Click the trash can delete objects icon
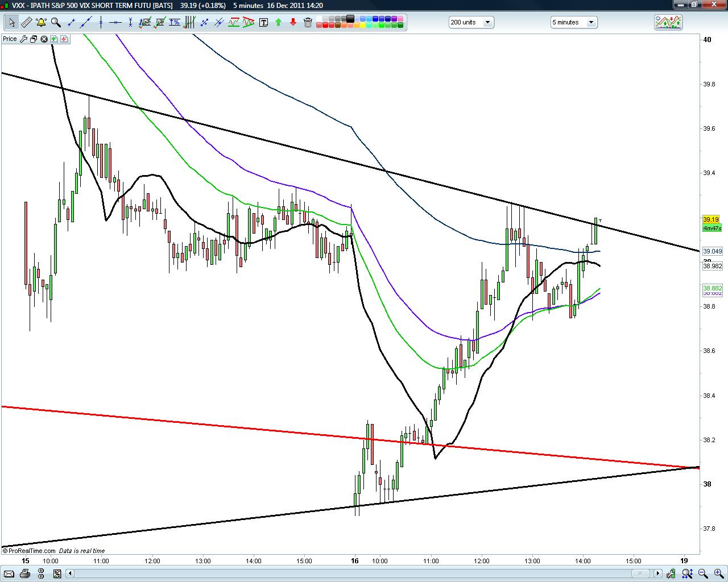This screenshot has width=728, height=582. [308, 23]
